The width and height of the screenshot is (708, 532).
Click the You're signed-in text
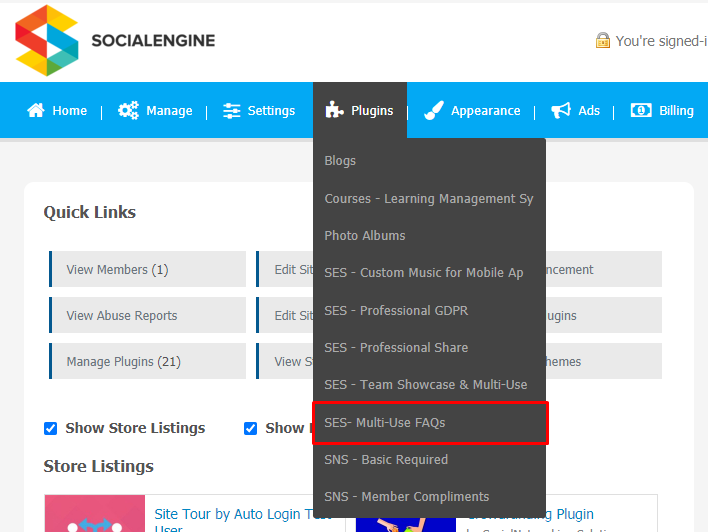pyautogui.click(x=661, y=41)
